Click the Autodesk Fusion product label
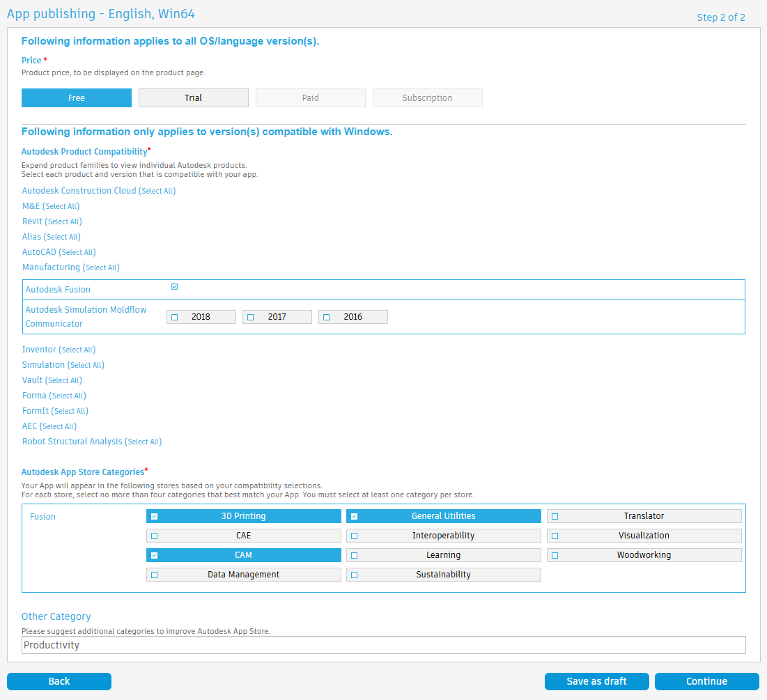767x700 pixels. pos(58,290)
